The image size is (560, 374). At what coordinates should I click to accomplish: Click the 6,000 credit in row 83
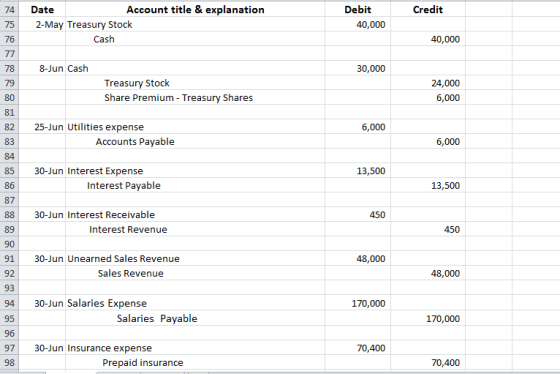pyautogui.click(x=428, y=141)
